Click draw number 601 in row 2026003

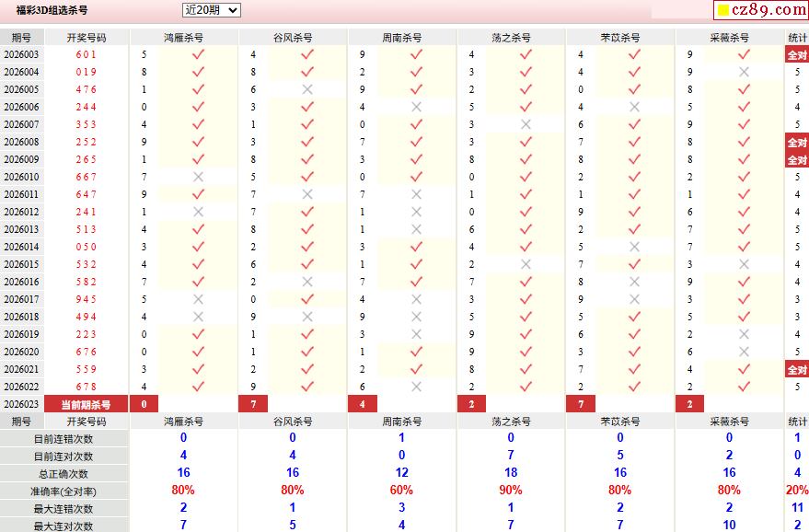tap(87, 54)
